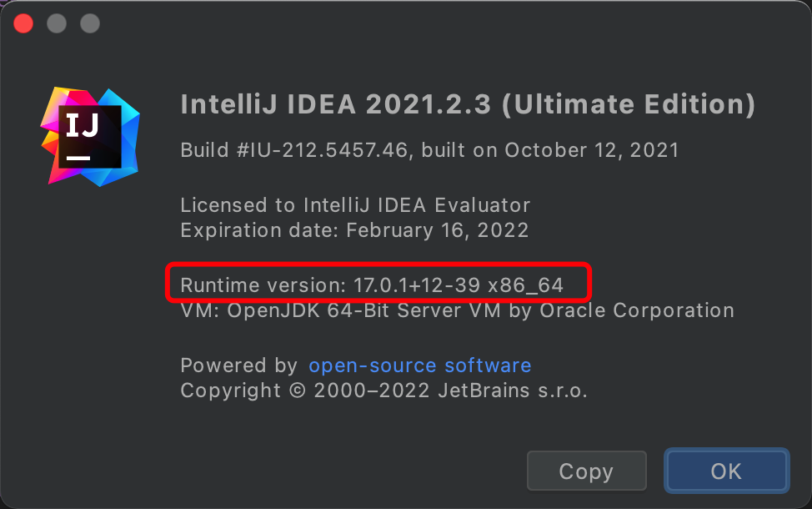Click the Licensed to IntelliJ IDEA Evaluator text
The height and width of the screenshot is (509, 812).
355,205
